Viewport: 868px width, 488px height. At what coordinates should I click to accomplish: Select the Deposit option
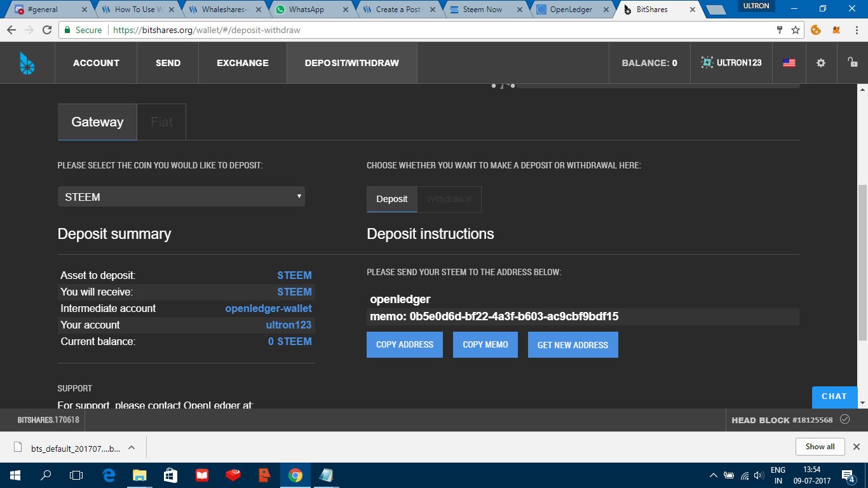(392, 199)
